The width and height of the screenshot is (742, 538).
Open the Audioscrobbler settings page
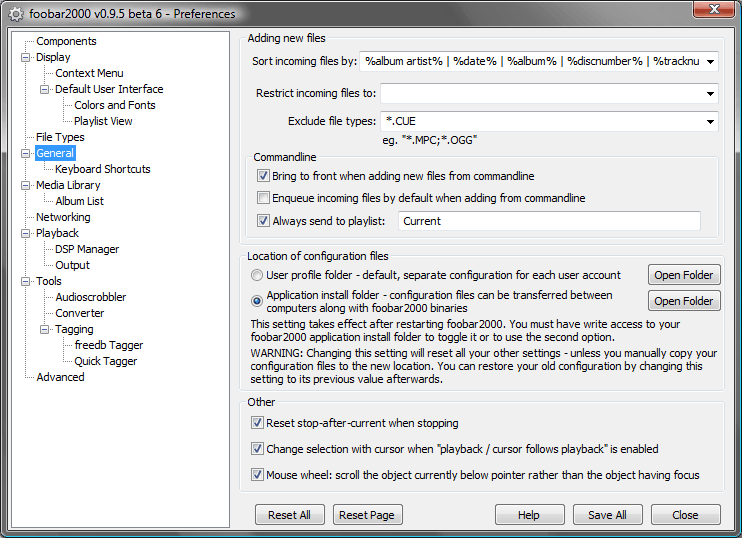coord(90,297)
